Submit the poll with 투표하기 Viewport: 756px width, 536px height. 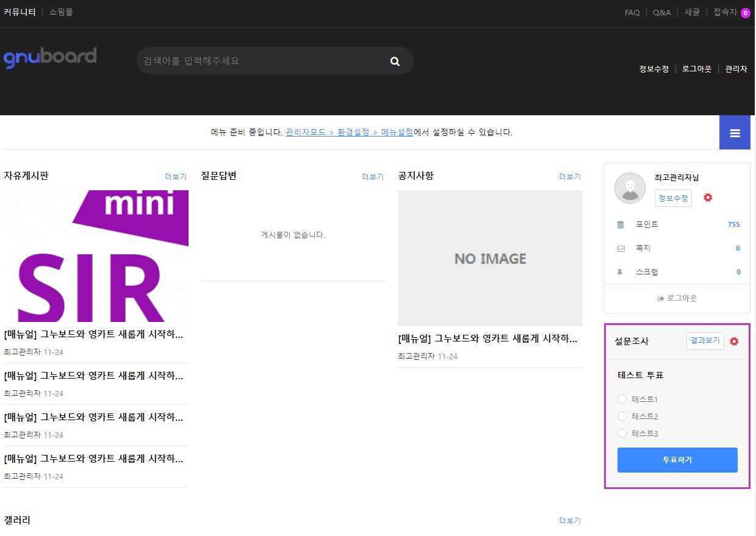point(677,460)
